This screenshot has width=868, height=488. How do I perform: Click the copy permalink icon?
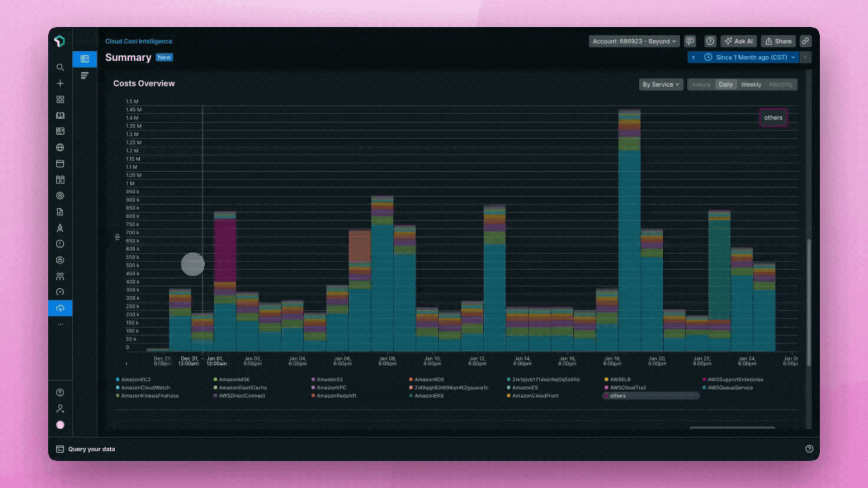coord(805,41)
